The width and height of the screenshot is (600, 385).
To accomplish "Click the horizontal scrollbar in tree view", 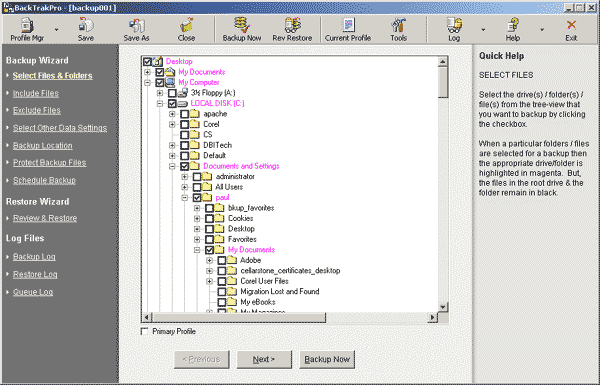I will pyautogui.click(x=239, y=317).
